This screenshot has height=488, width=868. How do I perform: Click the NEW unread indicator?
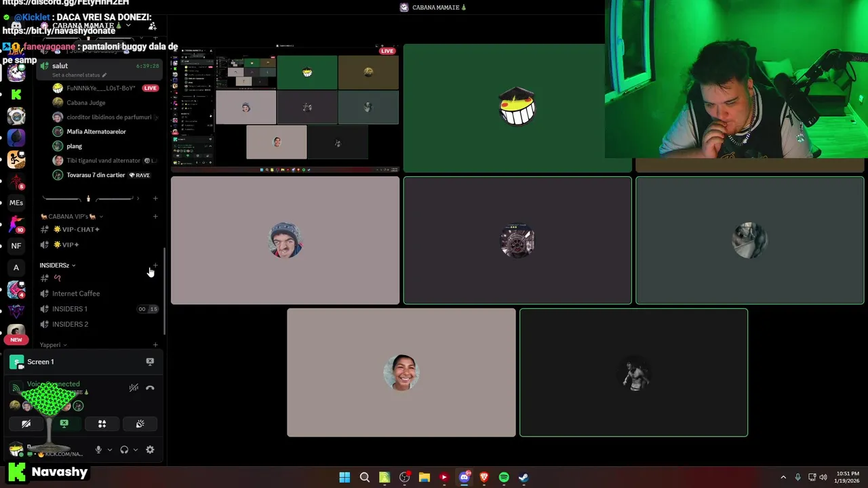tap(16, 340)
